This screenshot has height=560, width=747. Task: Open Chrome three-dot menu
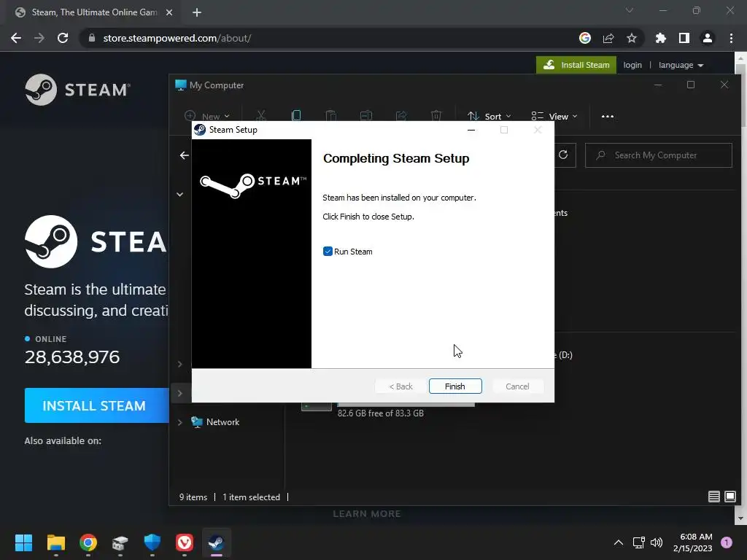pos(731,38)
